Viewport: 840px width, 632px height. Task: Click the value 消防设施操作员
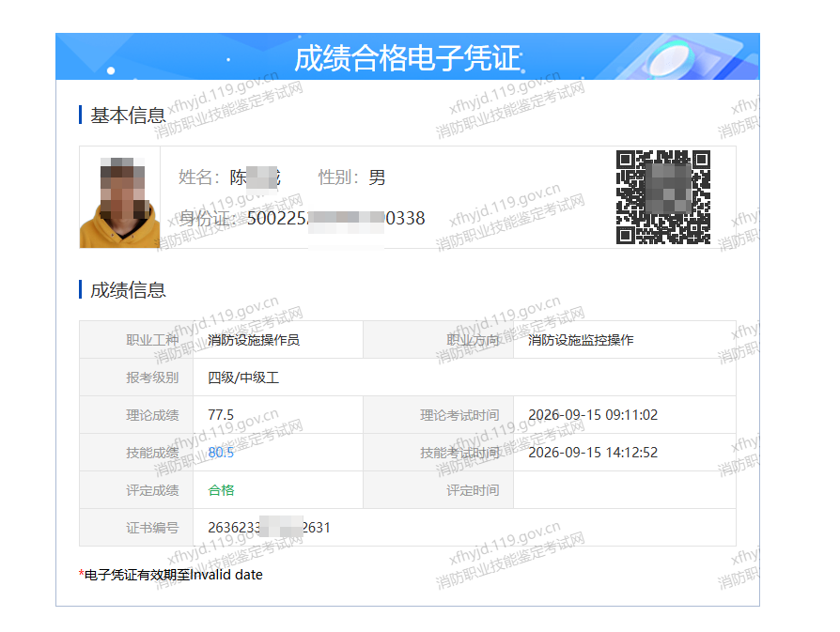(254, 340)
